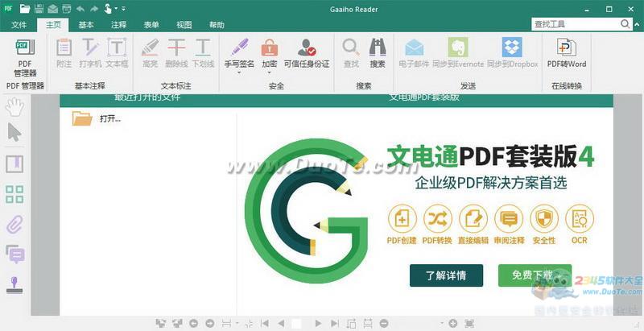Go to the first page
This screenshot has width=644, height=331.
[265, 324]
